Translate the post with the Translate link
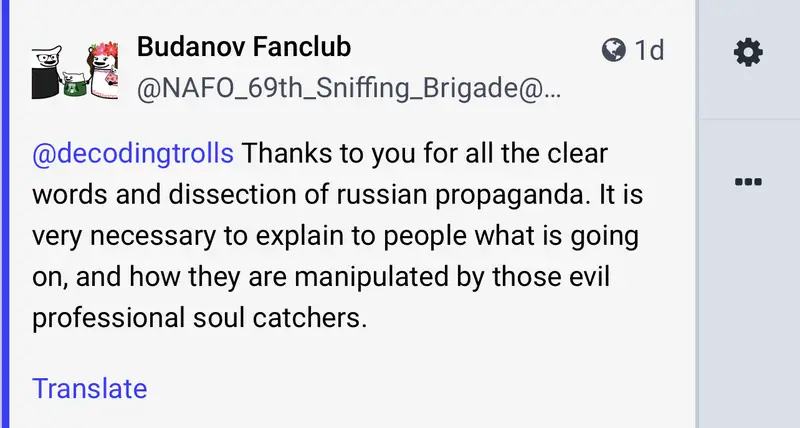 point(89,388)
